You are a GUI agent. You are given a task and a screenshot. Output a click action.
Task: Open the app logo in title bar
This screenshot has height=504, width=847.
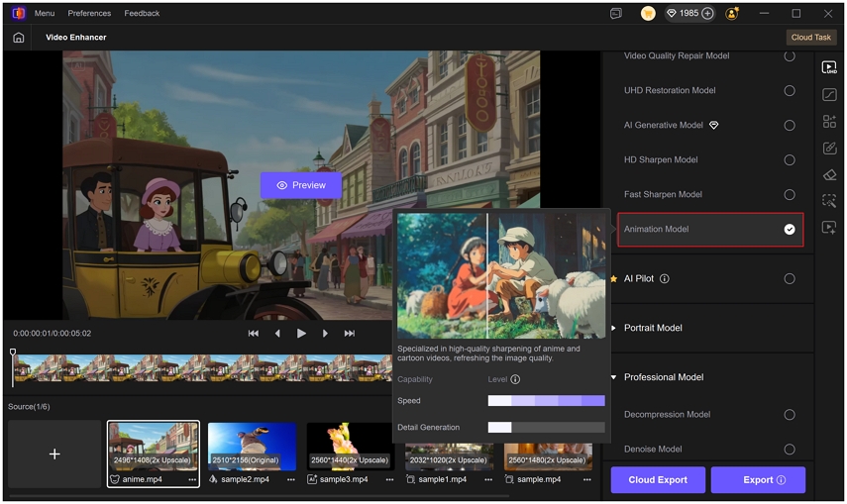tap(19, 13)
